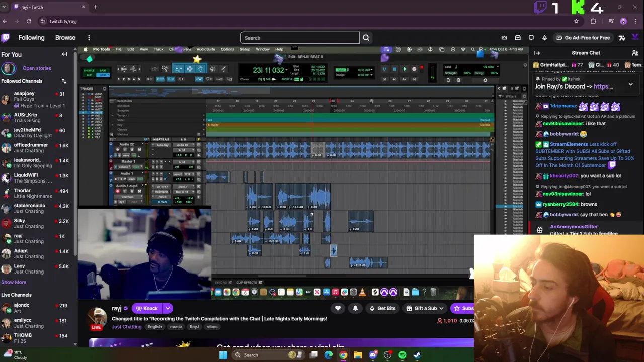The image size is (644, 362).
Task: Click the Twitch logo home icon
Action: 6,38
